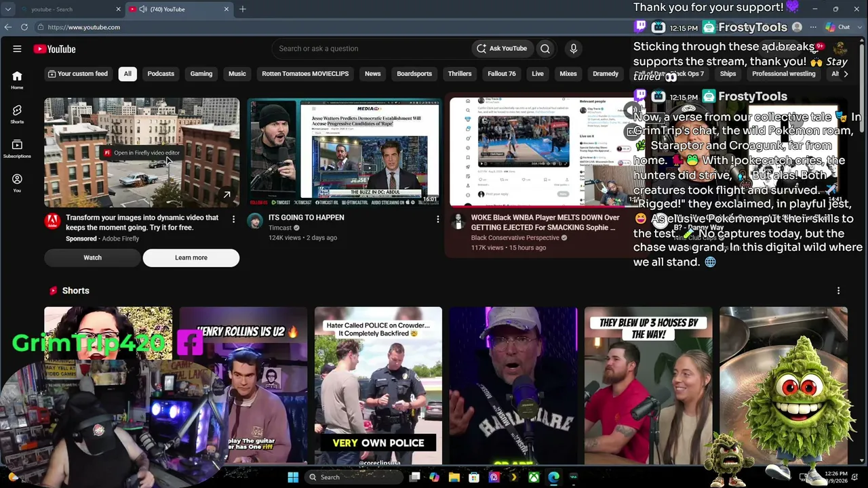
Task: Click the YouTube search input field
Action: tap(373, 49)
